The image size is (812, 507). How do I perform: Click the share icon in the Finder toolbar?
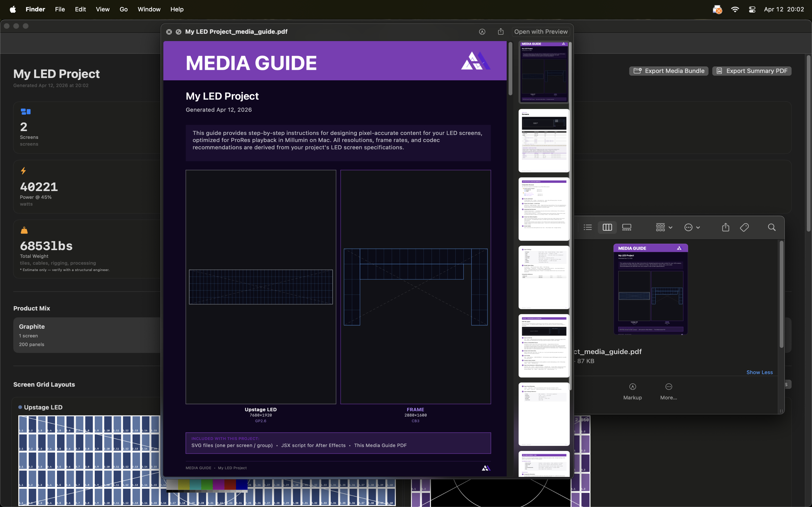pos(725,227)
